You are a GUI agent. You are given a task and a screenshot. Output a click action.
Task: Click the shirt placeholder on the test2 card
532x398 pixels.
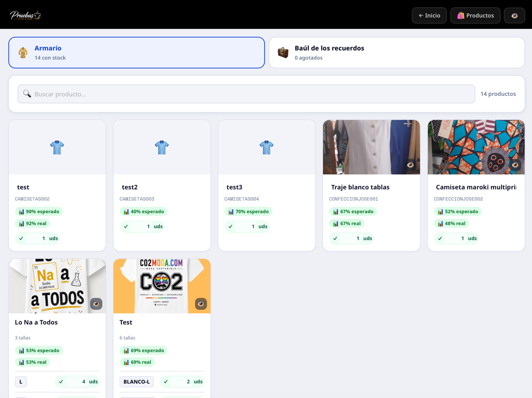[x=162, y=147]
